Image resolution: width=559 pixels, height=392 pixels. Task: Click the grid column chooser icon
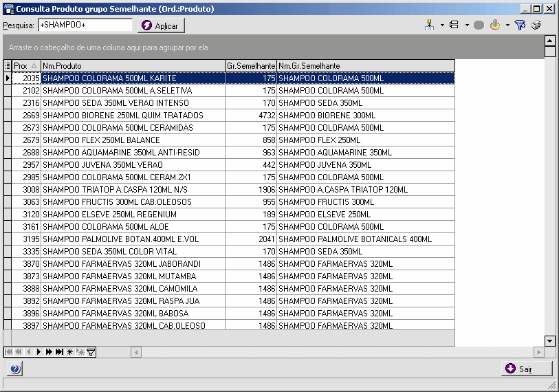(8, 65)
